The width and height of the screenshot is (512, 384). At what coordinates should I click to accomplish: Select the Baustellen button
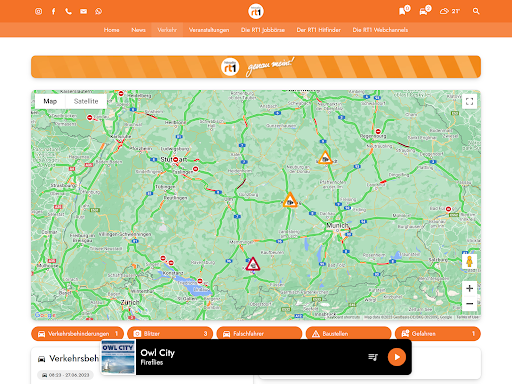[x=348, y=334]
